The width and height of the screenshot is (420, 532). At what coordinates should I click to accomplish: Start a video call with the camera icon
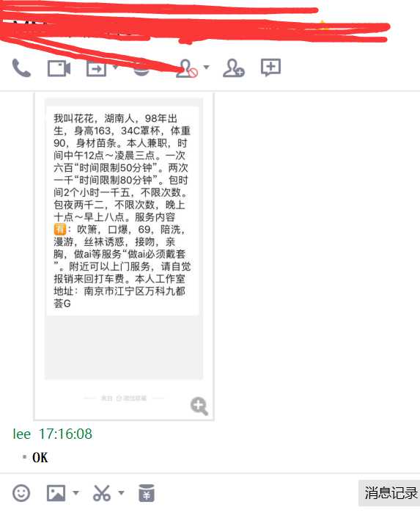tap(59, 68)
